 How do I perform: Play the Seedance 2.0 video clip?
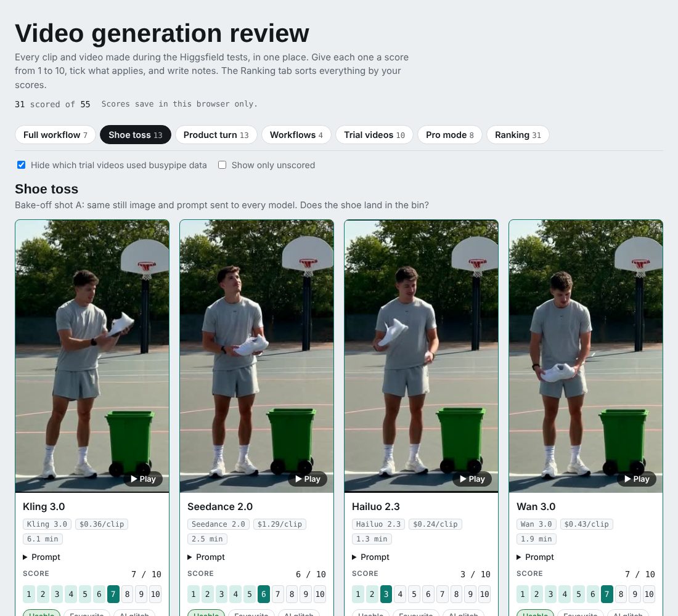[x=308, y=479]
